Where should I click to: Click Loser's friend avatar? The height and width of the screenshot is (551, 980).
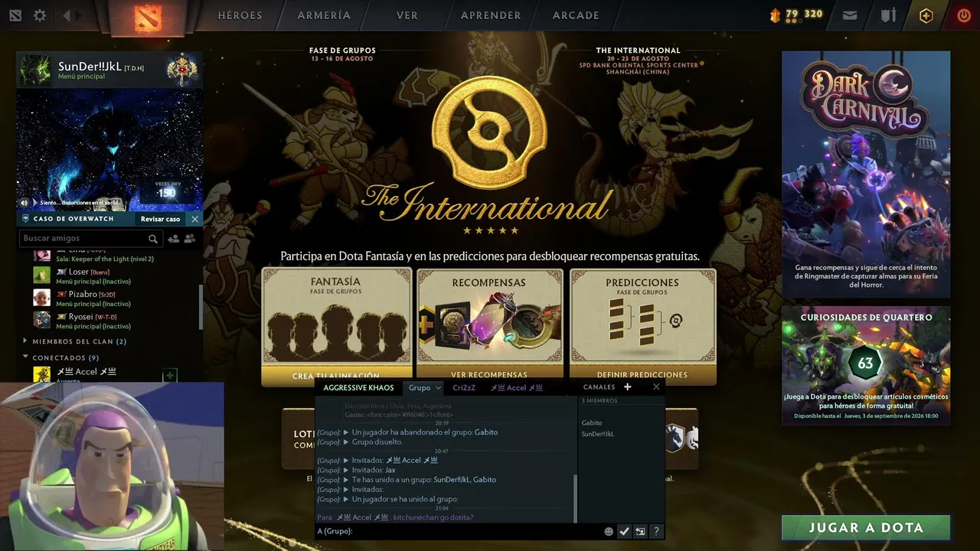(42, 275)
